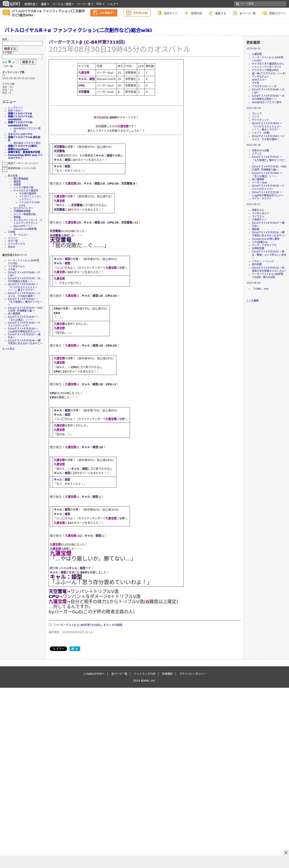Open the RSS dropdown menu
289x868 pixels.
coord(100,4)
